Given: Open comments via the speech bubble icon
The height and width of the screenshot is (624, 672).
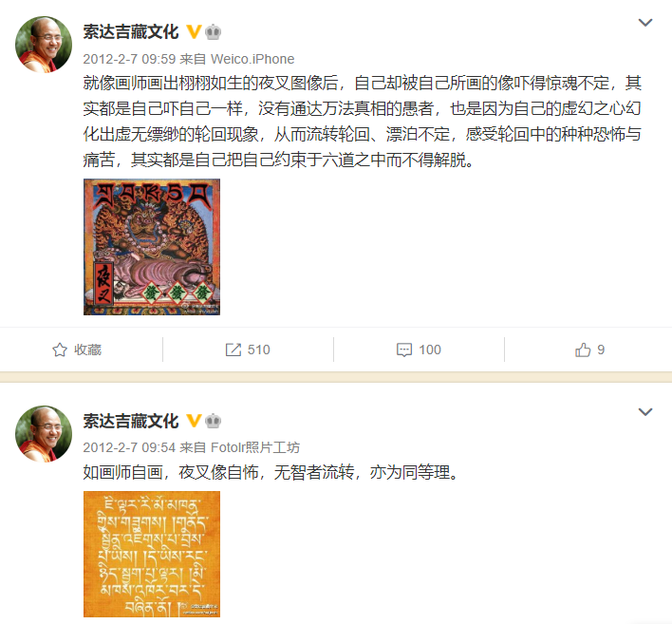Looking at the screenshot, I should point(404,350).
